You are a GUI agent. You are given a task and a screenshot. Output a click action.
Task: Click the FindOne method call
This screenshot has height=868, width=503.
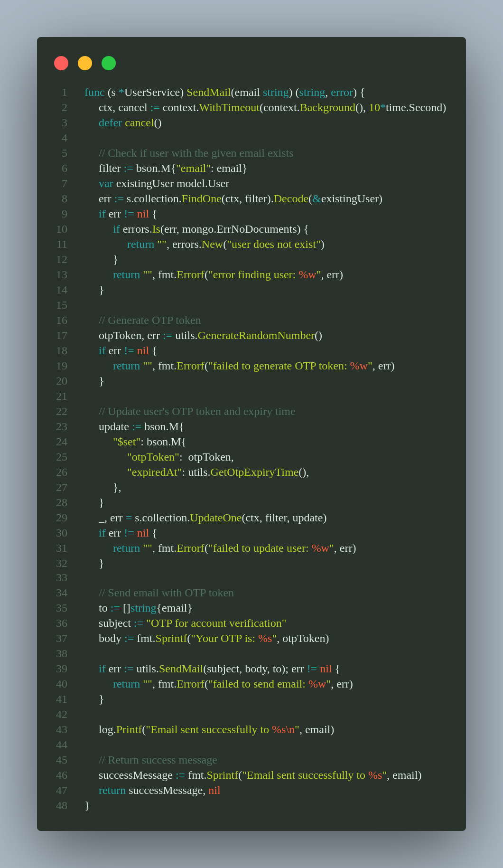(x=201, y=199)
